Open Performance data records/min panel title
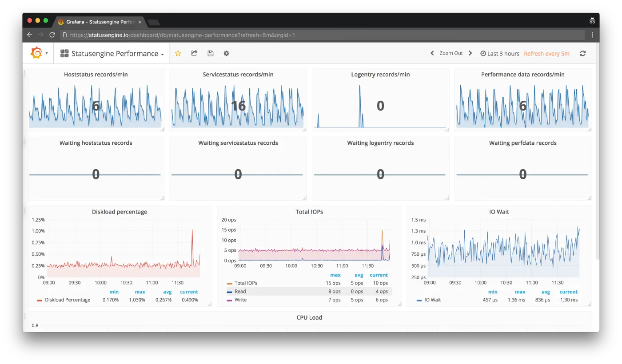 coord(523,75)
